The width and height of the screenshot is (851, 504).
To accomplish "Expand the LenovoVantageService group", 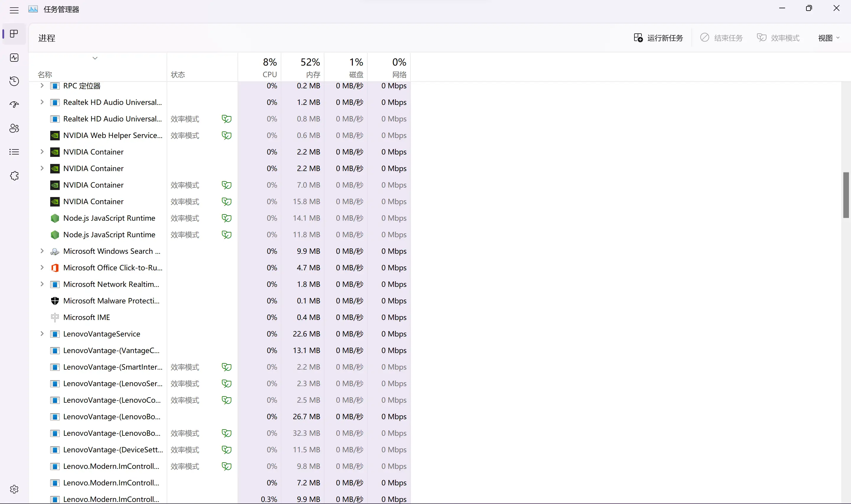I will [x=42, y=334].
